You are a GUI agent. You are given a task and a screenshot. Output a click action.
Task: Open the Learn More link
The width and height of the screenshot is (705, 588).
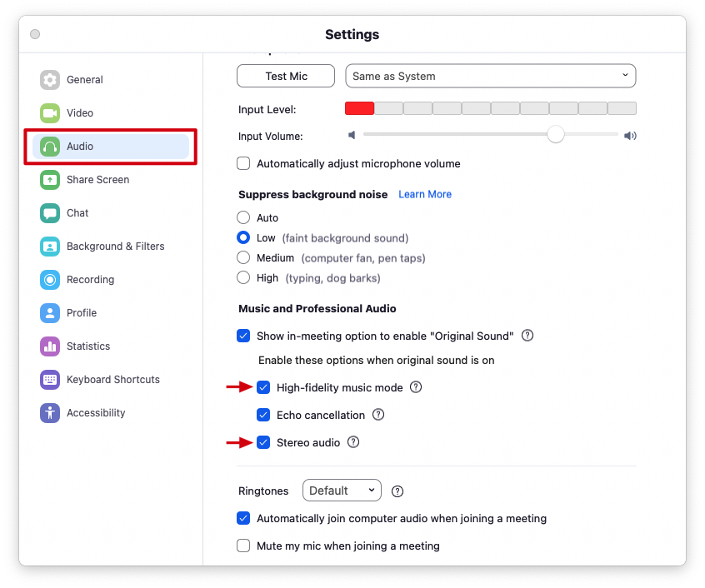click(x=425, y=194)
